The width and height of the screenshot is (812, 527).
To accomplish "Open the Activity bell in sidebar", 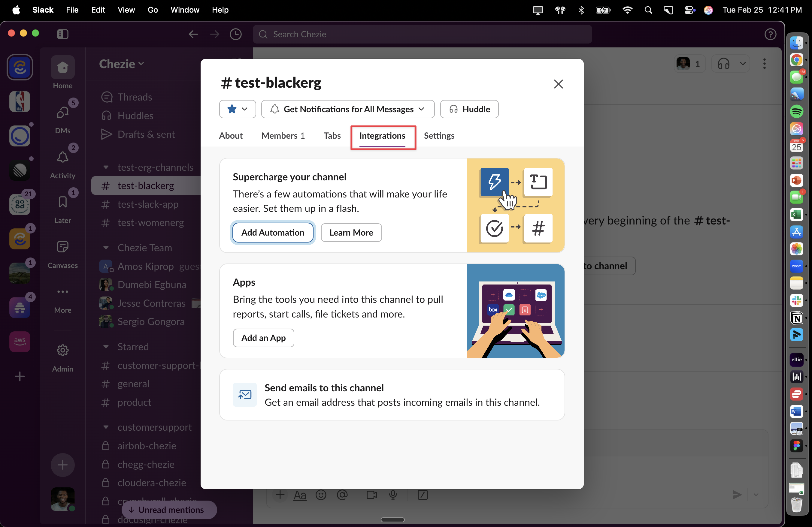I will (x=62, y=158).
